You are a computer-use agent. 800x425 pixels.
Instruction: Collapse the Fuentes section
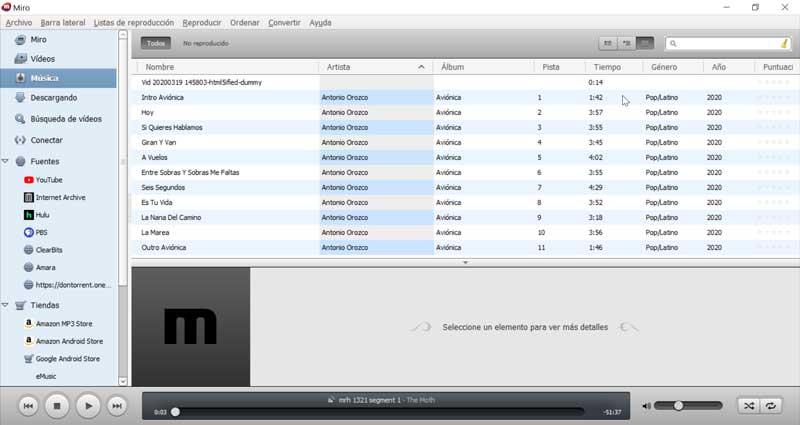[x=6, y=161]
